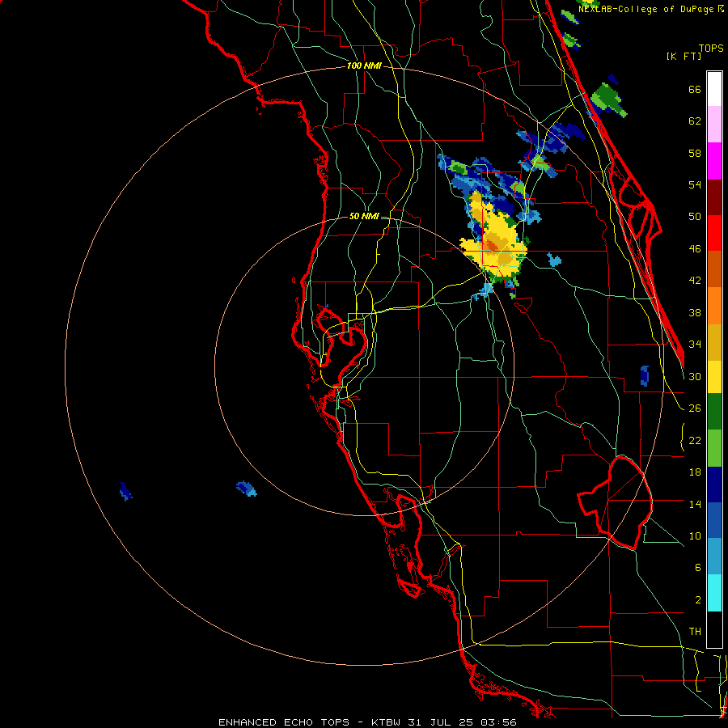
Task: Click the 'TH' legend label
Action: tap(695, 632)
